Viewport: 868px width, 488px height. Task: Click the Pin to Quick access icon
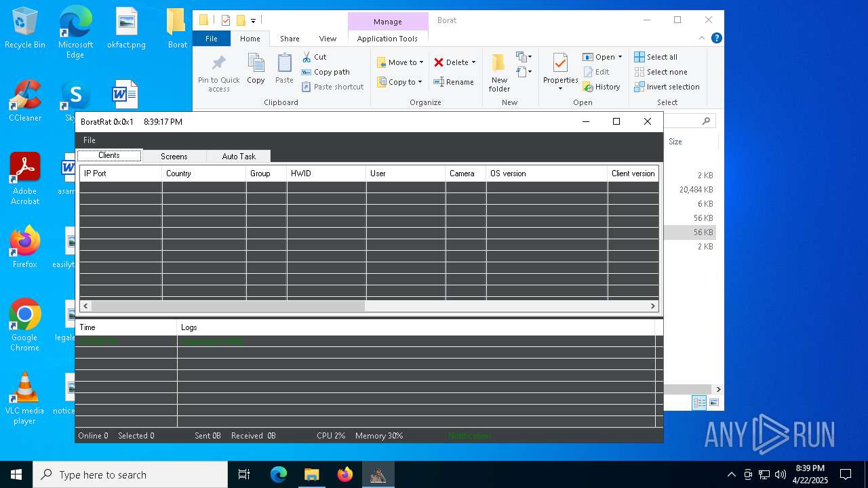[x=218, y=64]
